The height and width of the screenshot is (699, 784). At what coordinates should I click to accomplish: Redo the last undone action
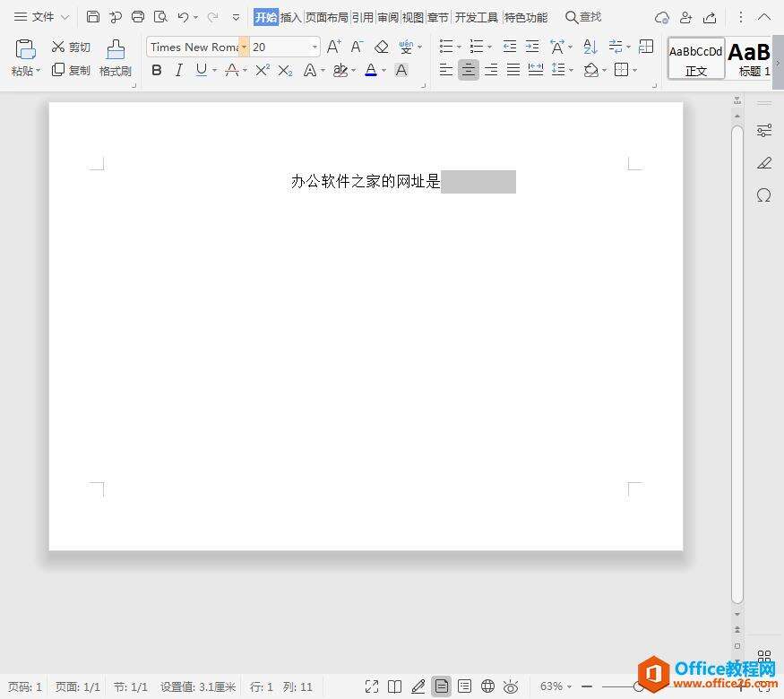212,17
